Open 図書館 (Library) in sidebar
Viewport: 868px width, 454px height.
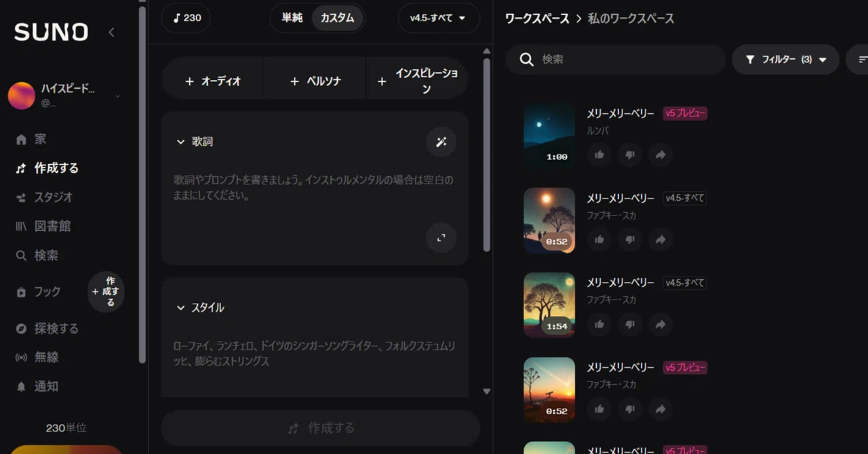(43, 226)
